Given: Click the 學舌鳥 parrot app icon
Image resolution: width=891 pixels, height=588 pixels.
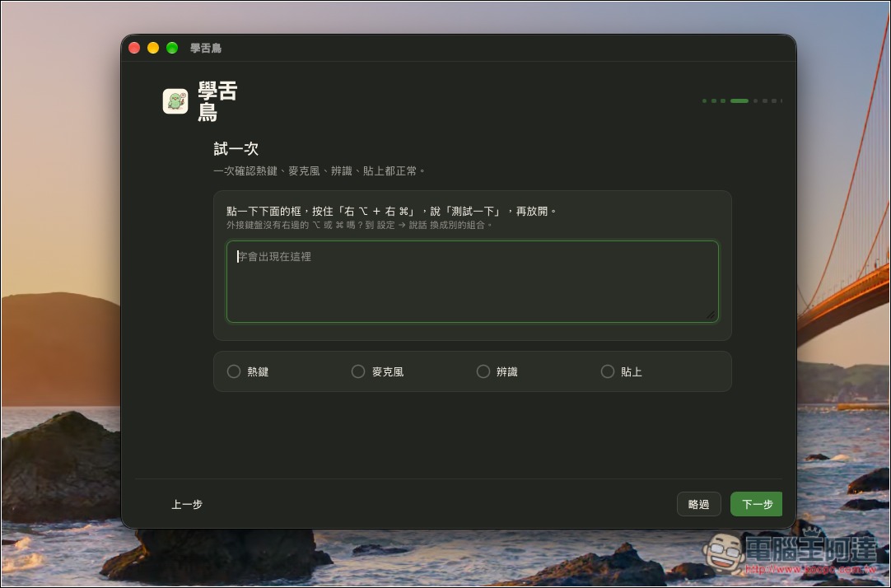Looking at the screenshot, I should [x=175, y=101].
